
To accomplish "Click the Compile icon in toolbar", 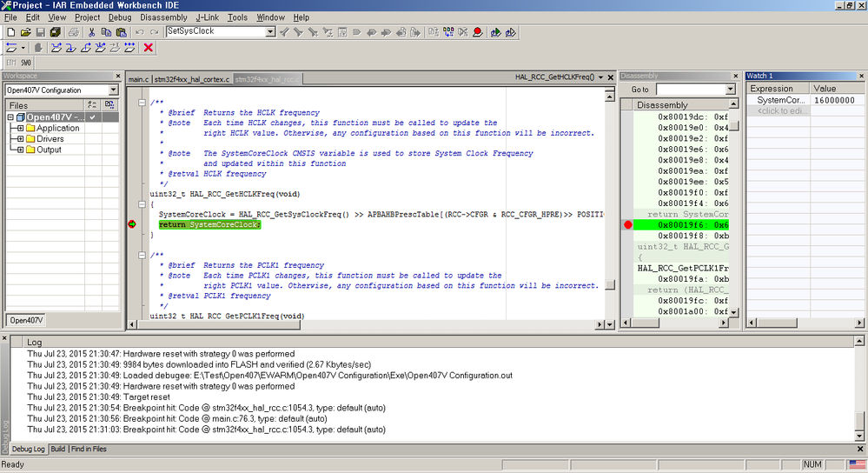I will pyautogui.click(x=434, y=32).
